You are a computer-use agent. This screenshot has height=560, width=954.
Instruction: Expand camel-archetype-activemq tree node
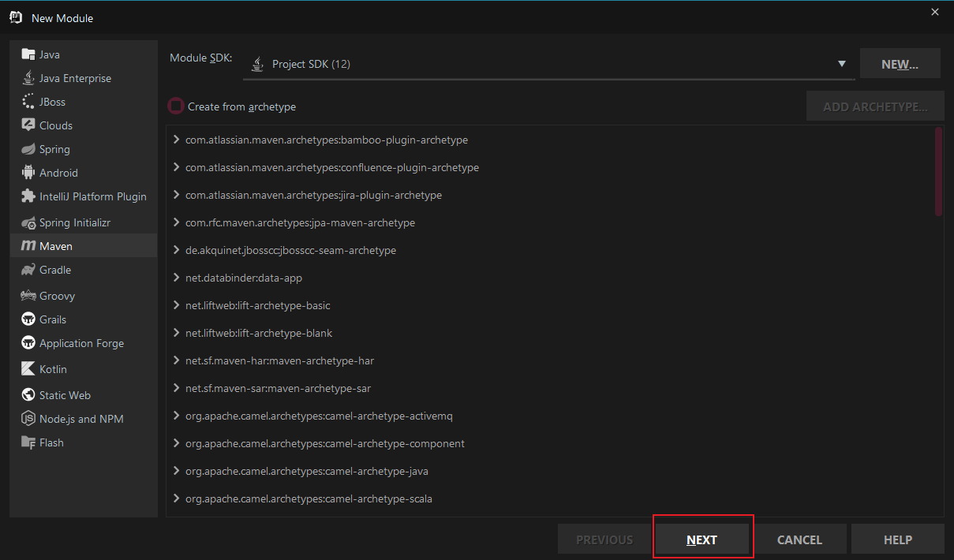pyautogui.click(x=177, y=416)
